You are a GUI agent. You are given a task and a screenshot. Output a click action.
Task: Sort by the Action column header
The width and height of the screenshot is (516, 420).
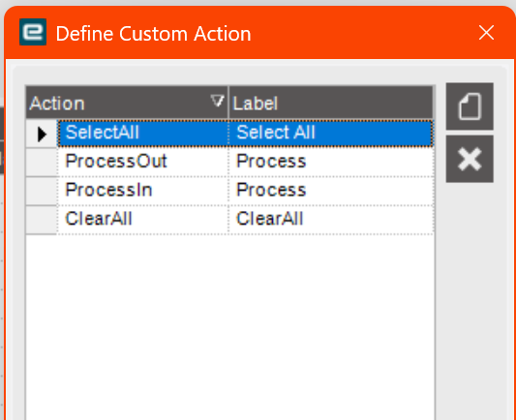click(x=127, y=103)
